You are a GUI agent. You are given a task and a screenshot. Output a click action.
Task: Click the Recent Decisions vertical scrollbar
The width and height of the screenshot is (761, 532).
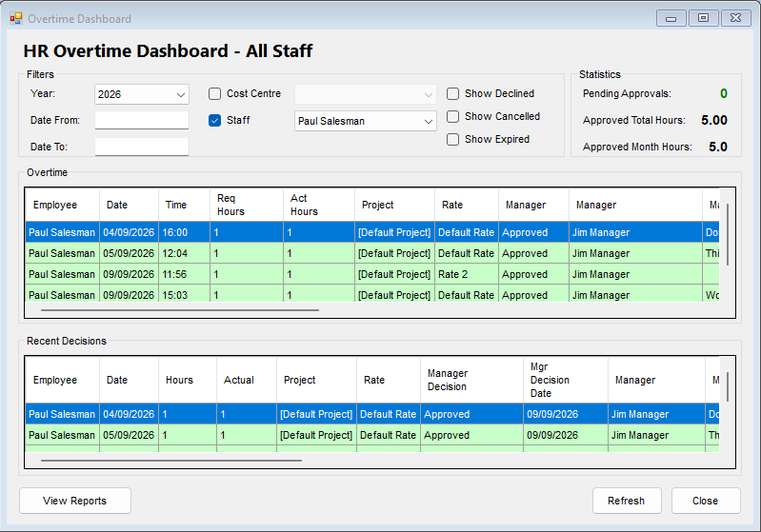728,386
